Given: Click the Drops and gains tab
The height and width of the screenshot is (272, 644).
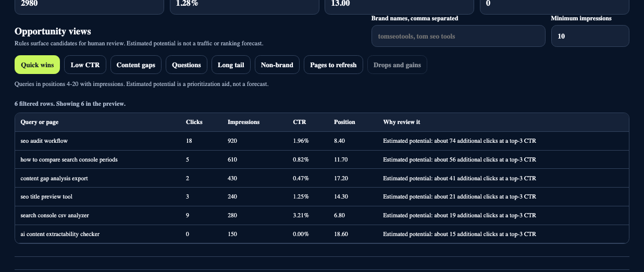Looking at the screenshot, I should (397, 65).
